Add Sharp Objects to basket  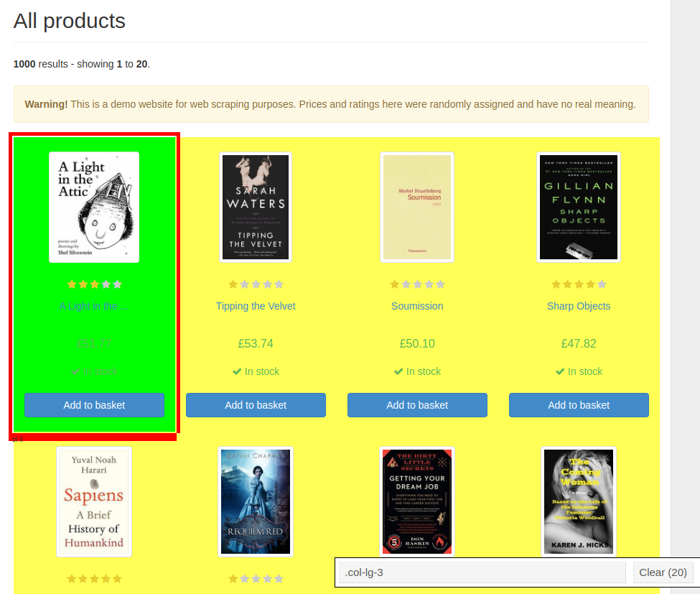579,405
